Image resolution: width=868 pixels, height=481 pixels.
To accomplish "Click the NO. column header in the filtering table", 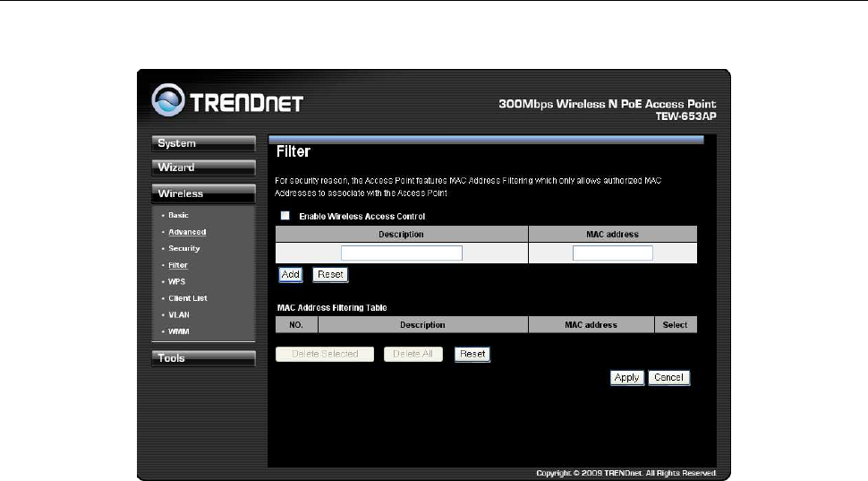I will tap(296, 325).
